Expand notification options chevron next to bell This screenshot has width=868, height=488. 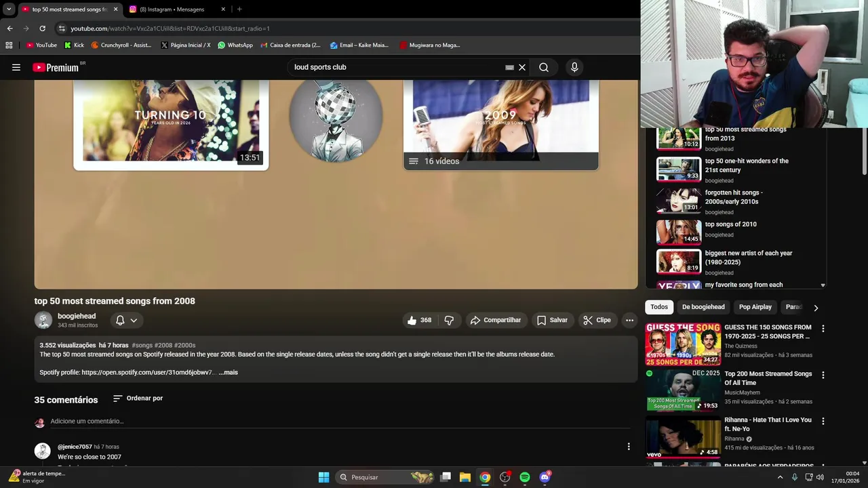(134, 320)
